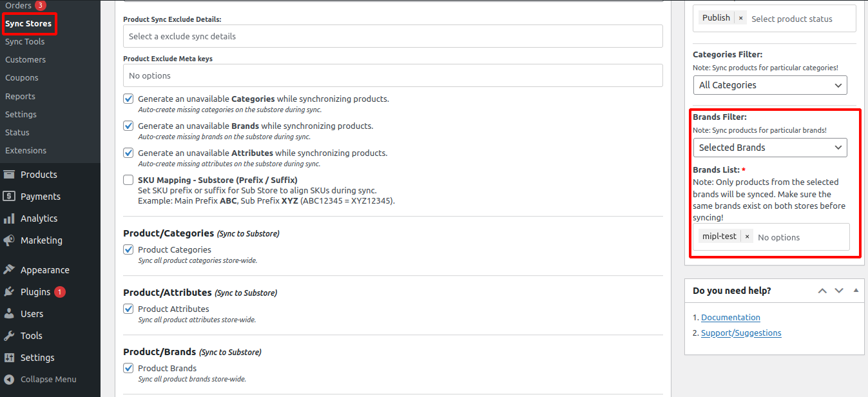Click the Analytics bar chart icon
868x397 pixels.
tap(9, 218)
